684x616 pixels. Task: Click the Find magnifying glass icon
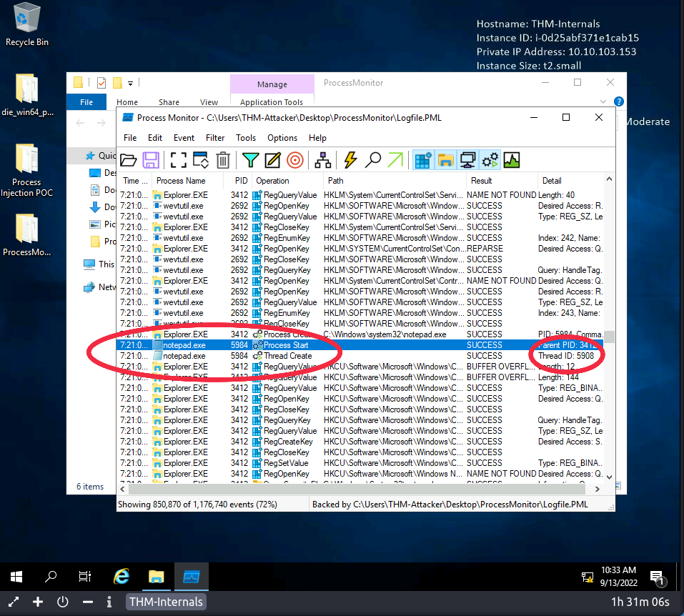click(373, 160)
